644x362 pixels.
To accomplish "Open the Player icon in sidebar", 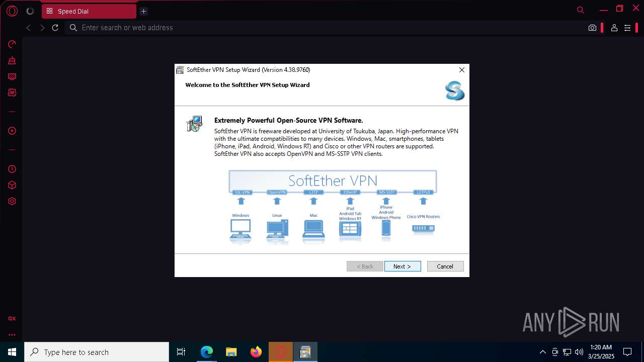I will (x=12, y=131).
